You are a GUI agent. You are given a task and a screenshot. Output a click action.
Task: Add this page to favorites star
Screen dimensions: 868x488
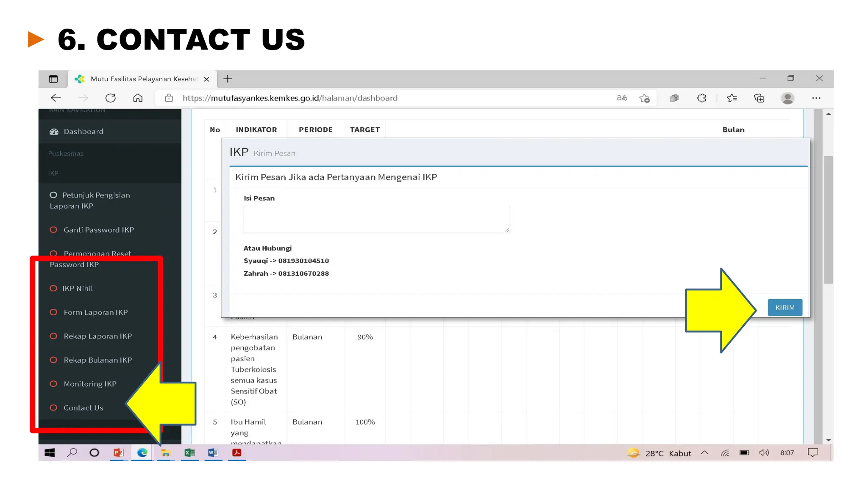[x=644, y=98]
